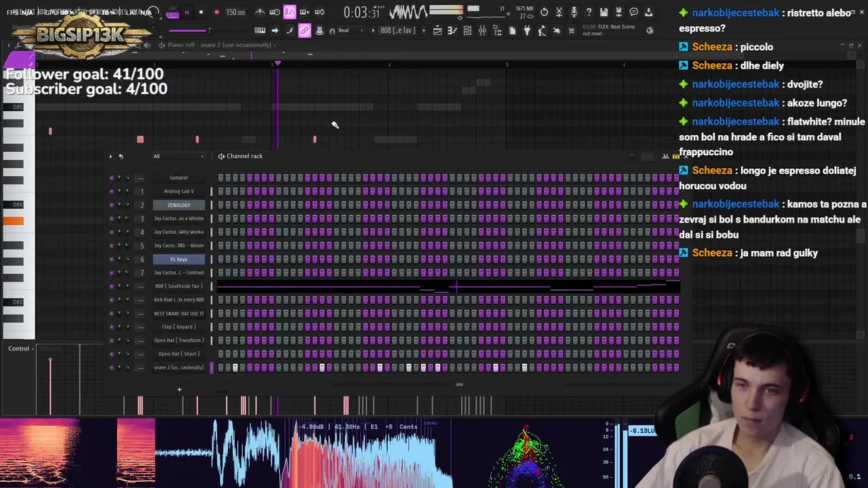This screenshot has height=488, width=868.
Task: Open the Beat snap dropdown
Action: 351,30
